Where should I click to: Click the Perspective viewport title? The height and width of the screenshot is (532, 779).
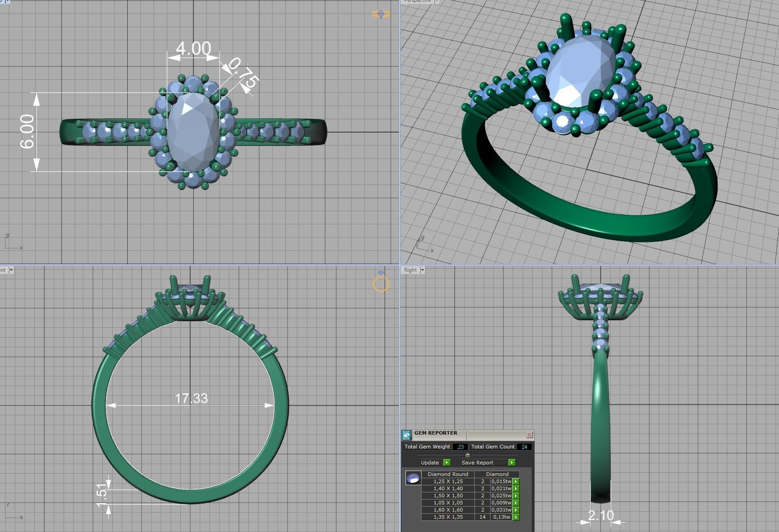418,1
